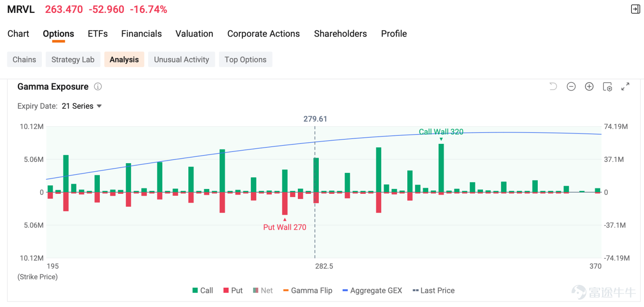The image size is (644, 307).
Task: Toggle the Put series in legend
Action: (x=233, y=290)
